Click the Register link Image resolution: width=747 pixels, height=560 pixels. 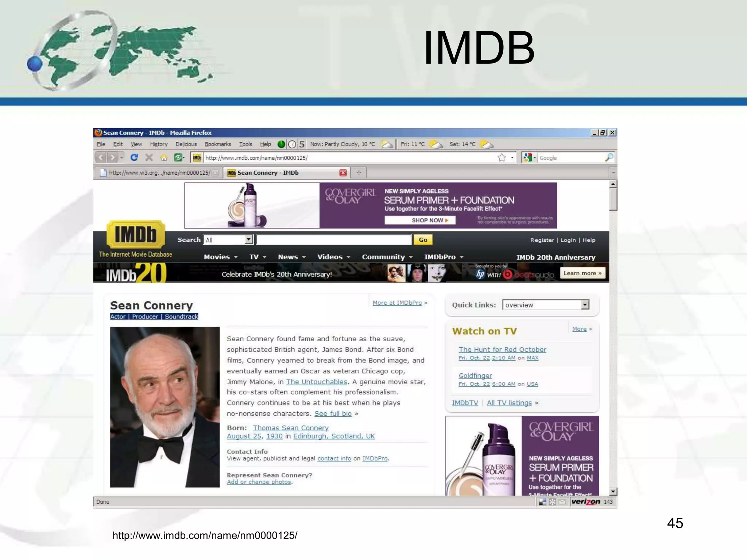[x=542, y=240]
